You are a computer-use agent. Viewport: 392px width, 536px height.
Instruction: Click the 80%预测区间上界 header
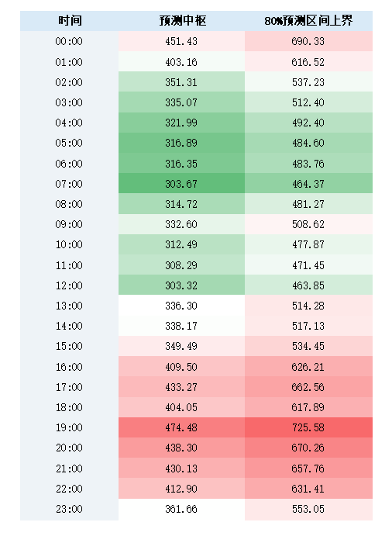308,21
